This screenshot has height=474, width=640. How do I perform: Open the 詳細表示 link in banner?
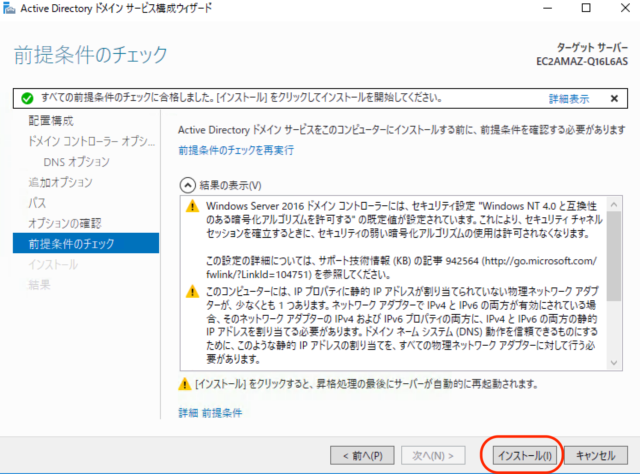click(569, 98)
